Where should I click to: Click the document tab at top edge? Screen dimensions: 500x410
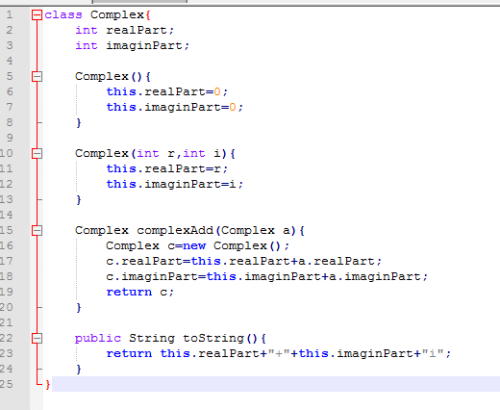click(x=139, y=1)
